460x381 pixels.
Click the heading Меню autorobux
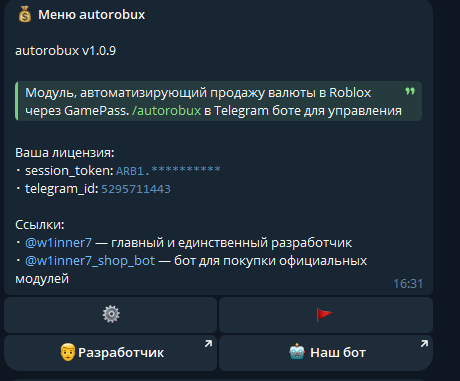pos(92,15)
